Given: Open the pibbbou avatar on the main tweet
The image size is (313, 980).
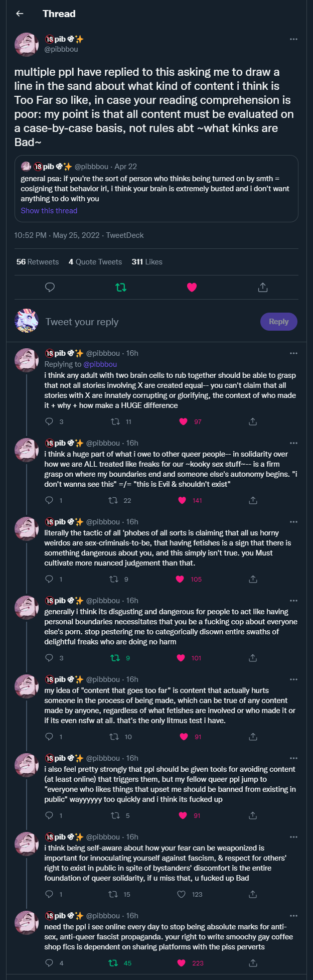Looking at the screenshot, I should [27, 44].
